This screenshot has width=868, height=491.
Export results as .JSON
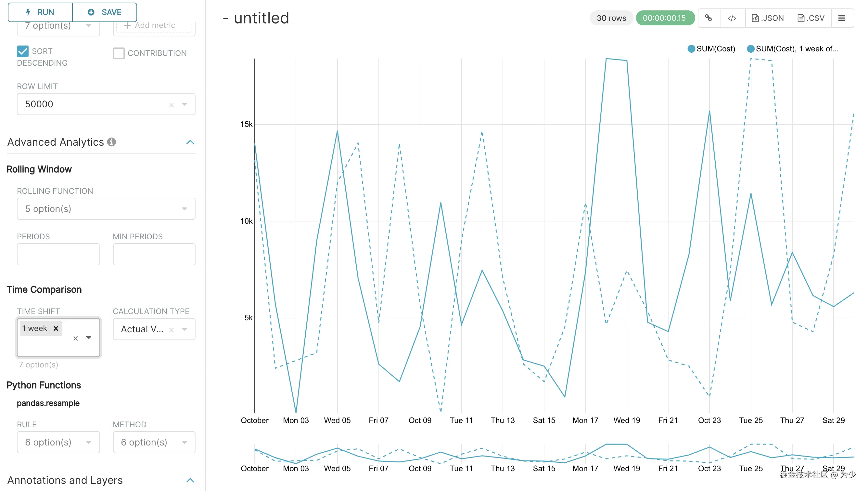[768, 18]
